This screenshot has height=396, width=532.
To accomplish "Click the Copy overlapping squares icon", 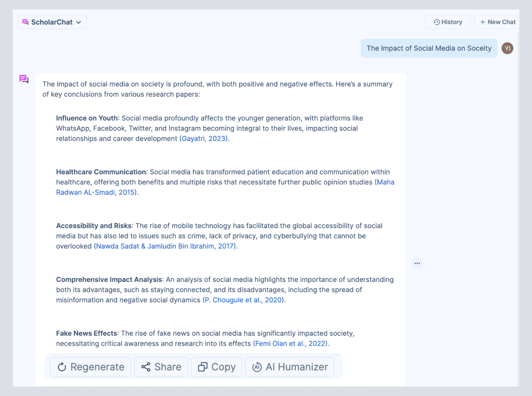I will pos(202,367).
